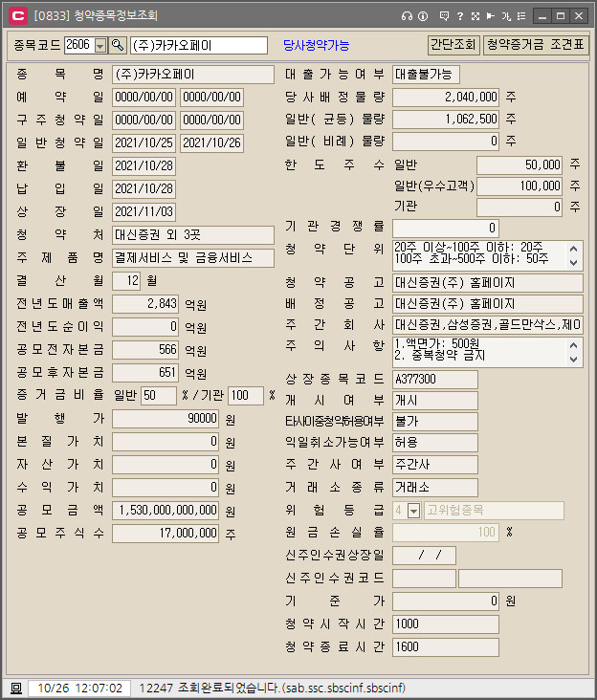Click 전년도매출액 value 2,843
The height and width of the screenshot is (700, 597).
[x=145, y=304]
